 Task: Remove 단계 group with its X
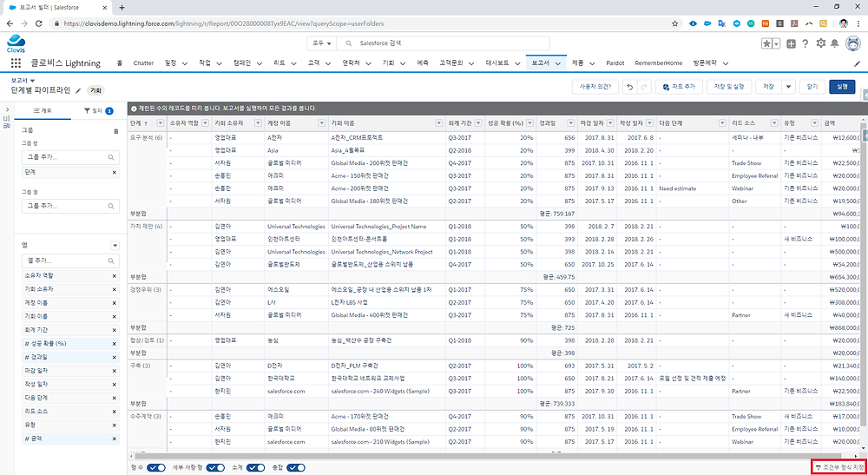(x=114, y=172)
